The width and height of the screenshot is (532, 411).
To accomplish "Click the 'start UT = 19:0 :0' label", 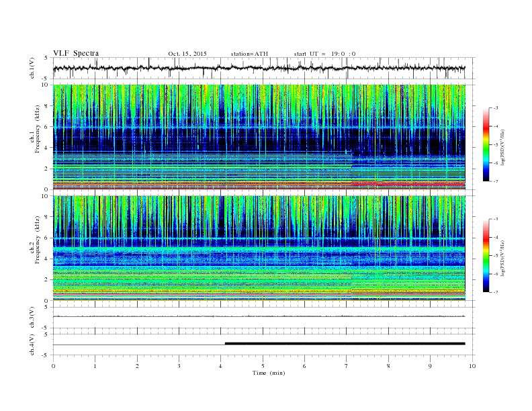I will click(324, 54).
